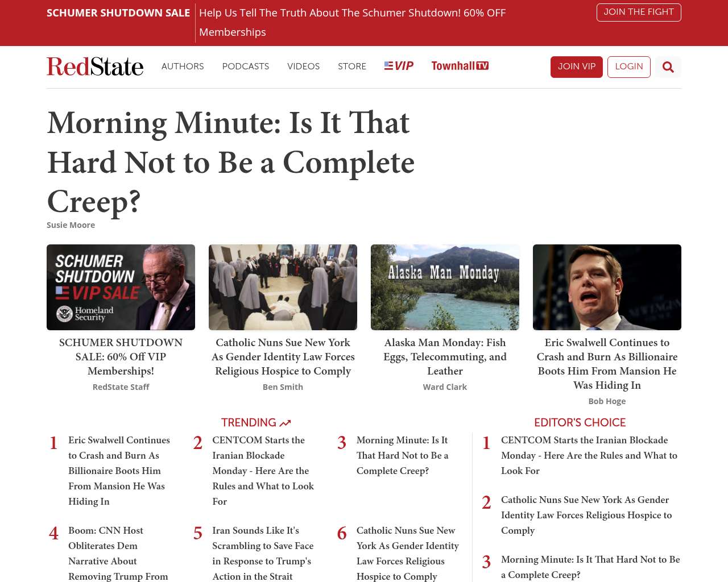The height and width of the screenshot is (582, 728).
Task: Open trending item 4 CNN Host article
Action: [118, 553]
